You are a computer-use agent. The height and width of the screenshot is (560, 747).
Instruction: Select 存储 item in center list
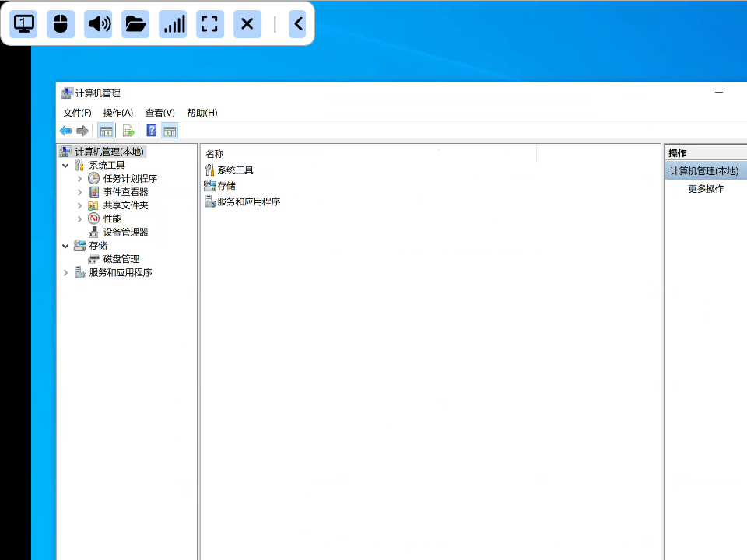point(226,186)
